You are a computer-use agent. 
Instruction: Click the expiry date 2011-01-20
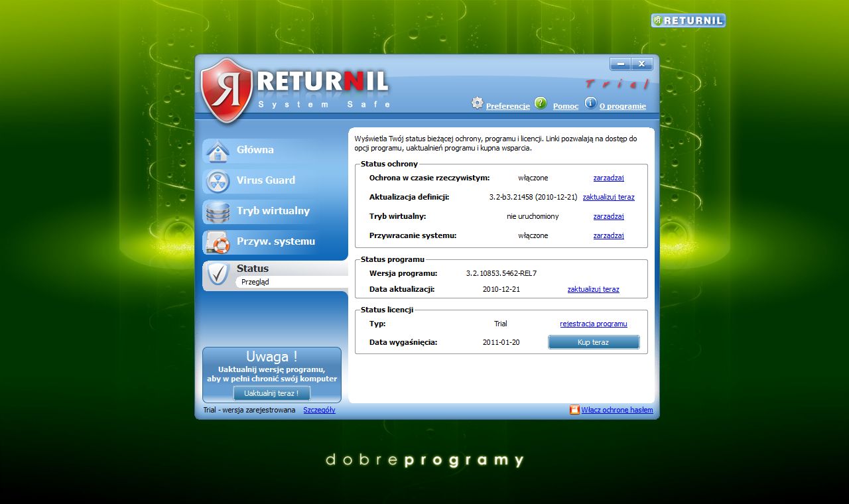click(501, 342)
